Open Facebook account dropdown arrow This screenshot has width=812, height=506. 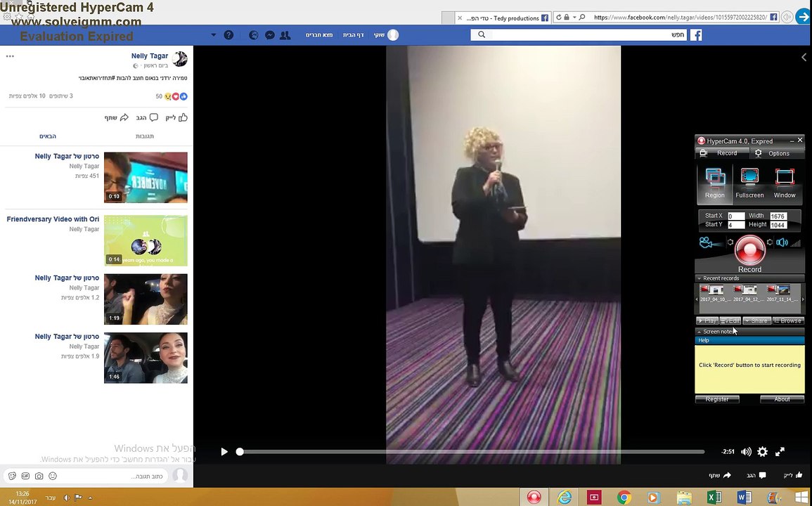click(x=213, y=35)
